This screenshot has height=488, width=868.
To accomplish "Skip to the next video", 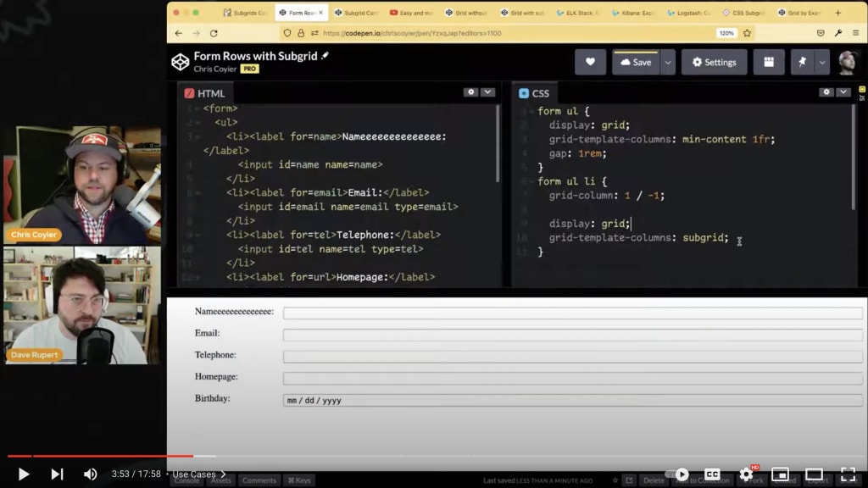I will click(x=57, y=474).
